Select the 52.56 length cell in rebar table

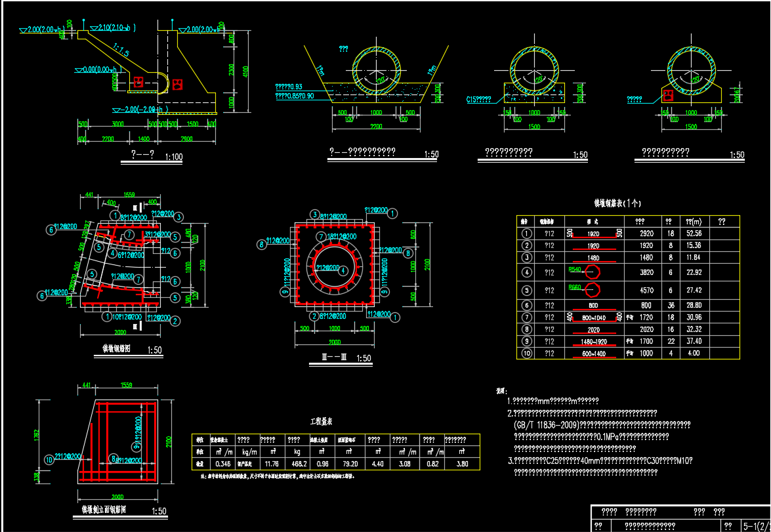(x=693, y=233)
